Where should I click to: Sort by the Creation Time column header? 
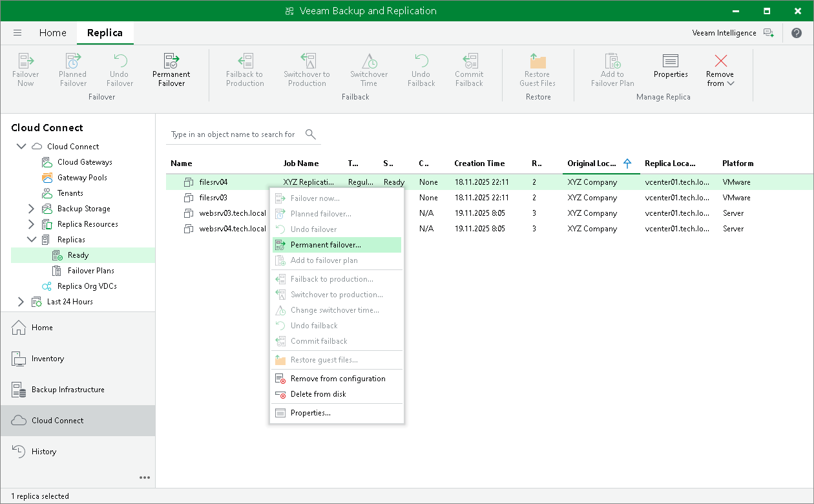pos(479,163)
